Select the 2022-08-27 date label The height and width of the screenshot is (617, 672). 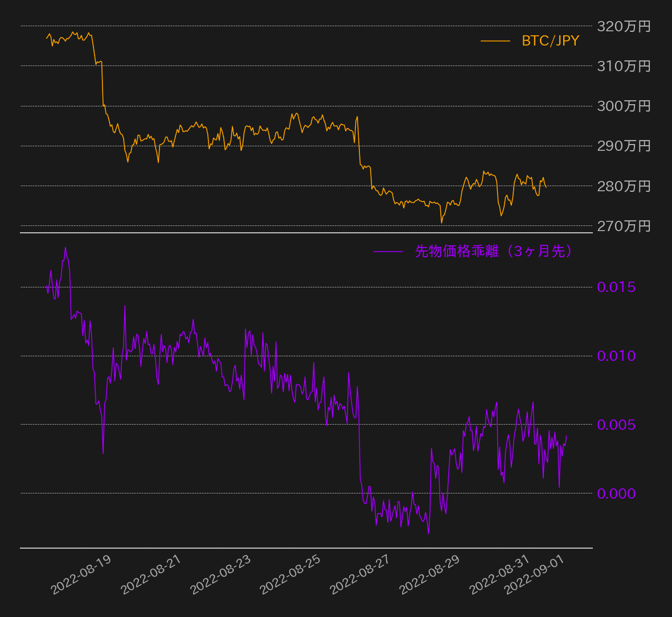361,574
